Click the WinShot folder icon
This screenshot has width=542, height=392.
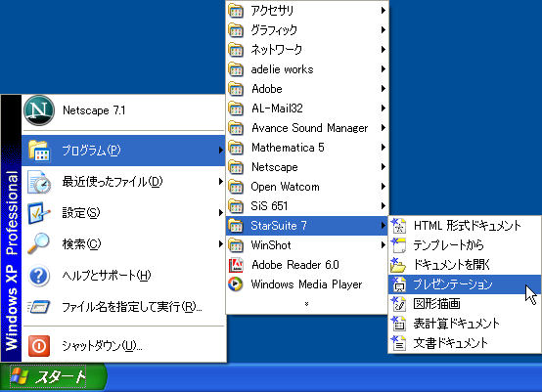point(236,245)
